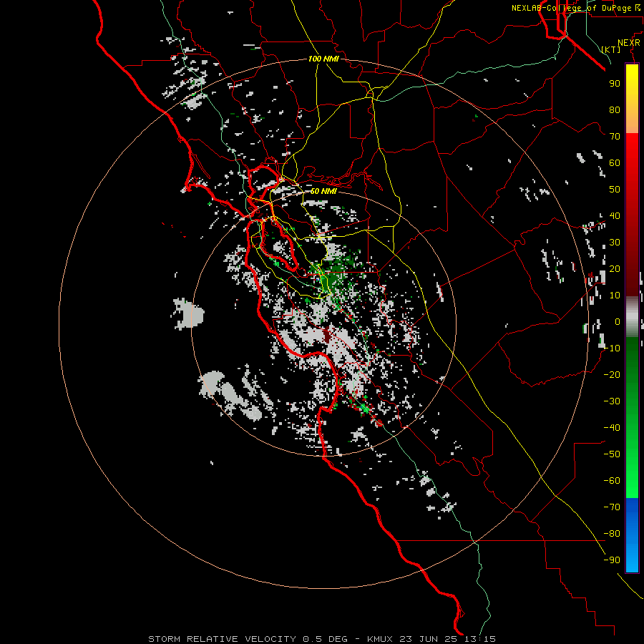Image resolution: width=644 pixels, height=644 pixels.
Task: Click the "0.5 DEG" elevation text in the caption
Action: pos(325,639)
